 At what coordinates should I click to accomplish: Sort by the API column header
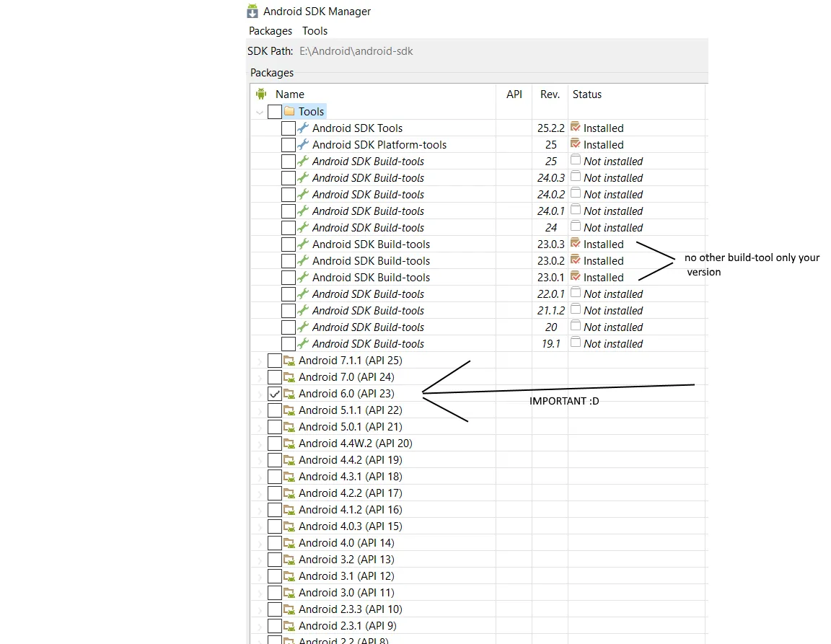click(x=514, y=94)
